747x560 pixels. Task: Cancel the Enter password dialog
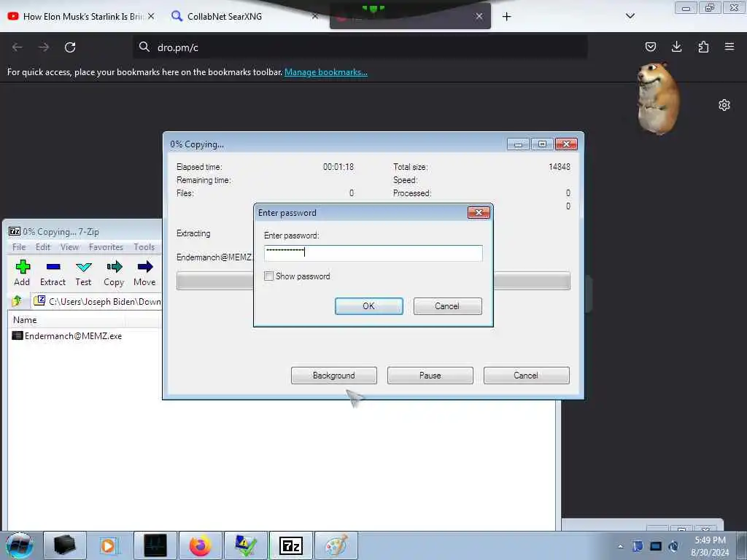pos(447,306)
